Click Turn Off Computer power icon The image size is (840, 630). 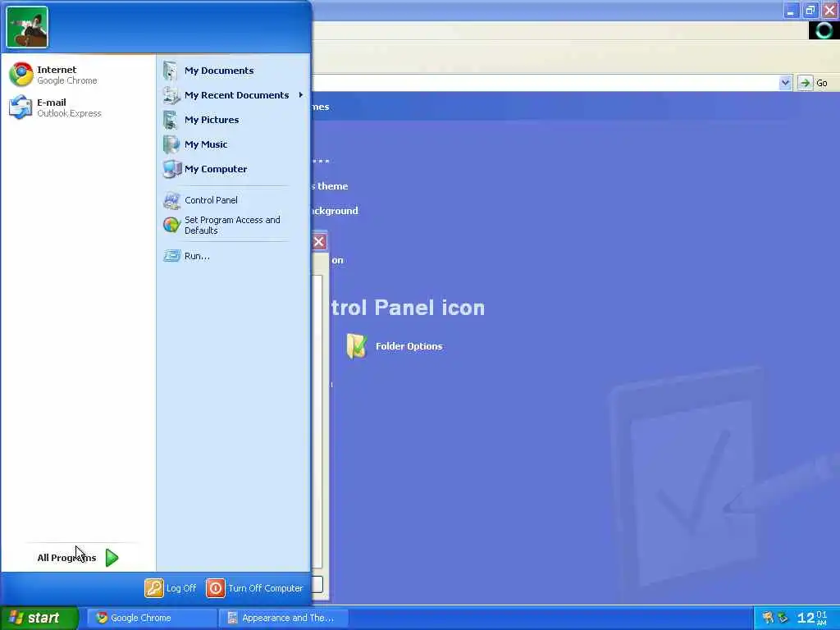tap(216, 588)
